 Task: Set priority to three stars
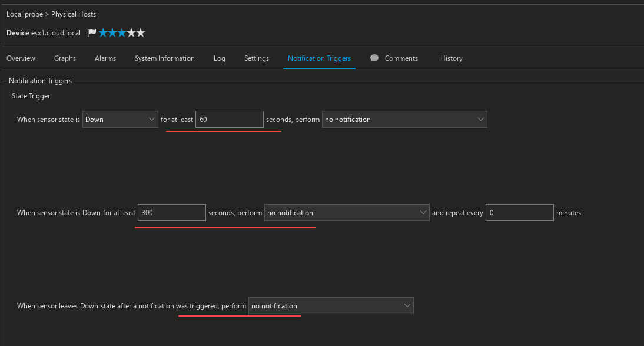point(122,33)
